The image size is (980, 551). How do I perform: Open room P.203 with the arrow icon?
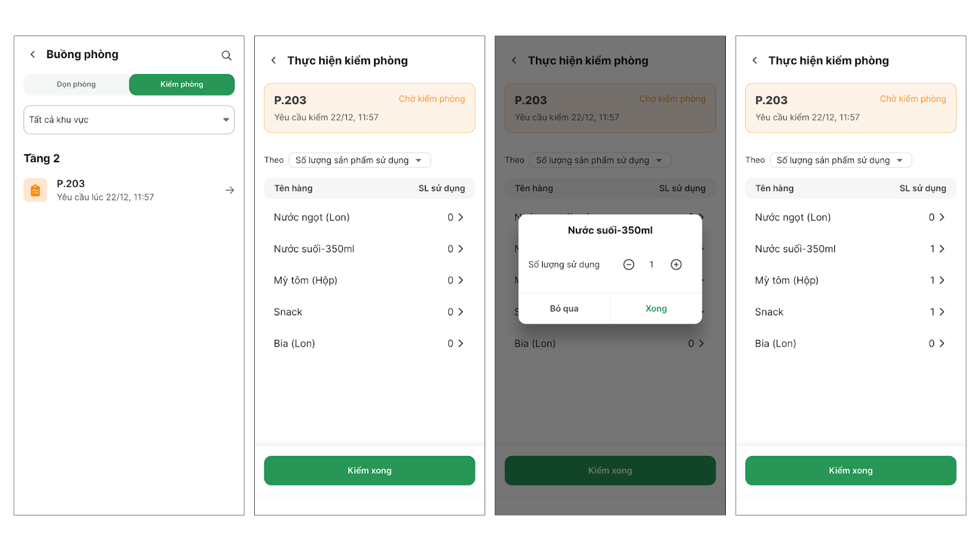(230, 190)
